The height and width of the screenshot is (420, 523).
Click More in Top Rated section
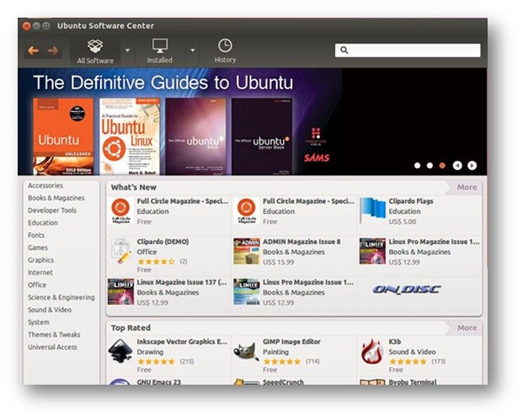pyautogui.click(x=467, y=328)
